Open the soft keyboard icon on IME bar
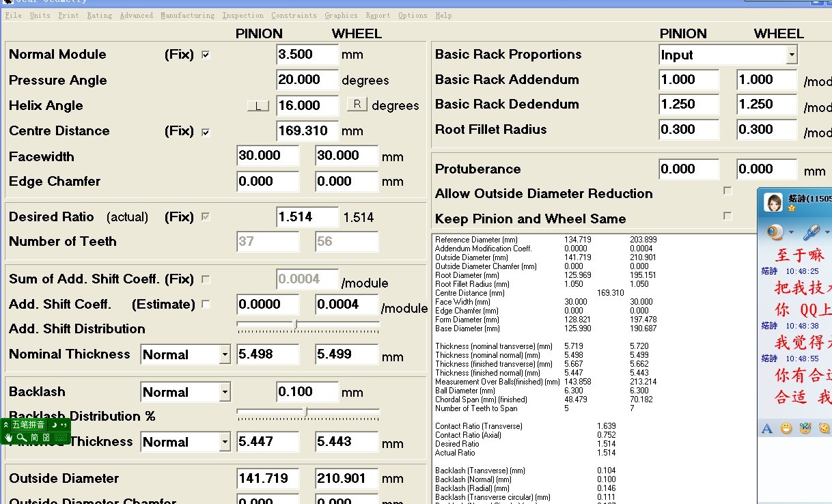 coord(59,437)
